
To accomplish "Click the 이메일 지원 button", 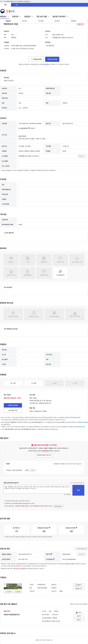I will (x=13, y=410).
